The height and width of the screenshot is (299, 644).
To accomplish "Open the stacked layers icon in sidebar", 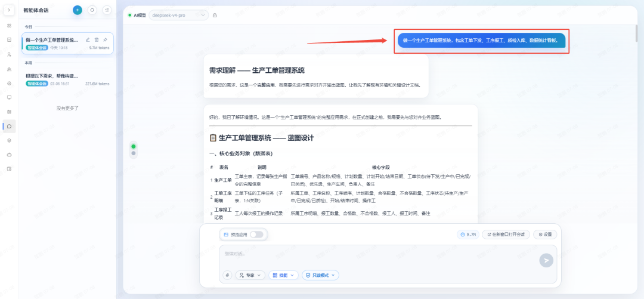I will point(9,140).
